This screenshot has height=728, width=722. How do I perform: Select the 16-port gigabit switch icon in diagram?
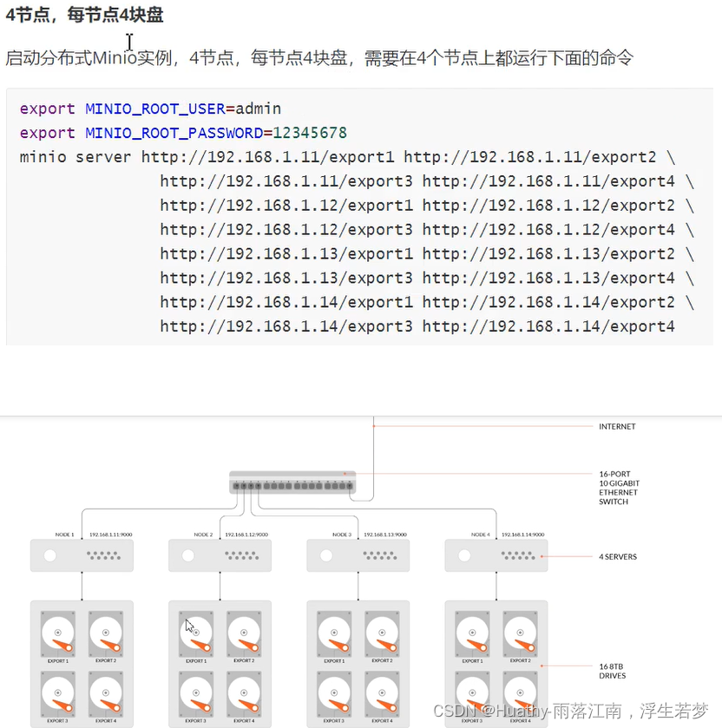click(x=292, y=484)
